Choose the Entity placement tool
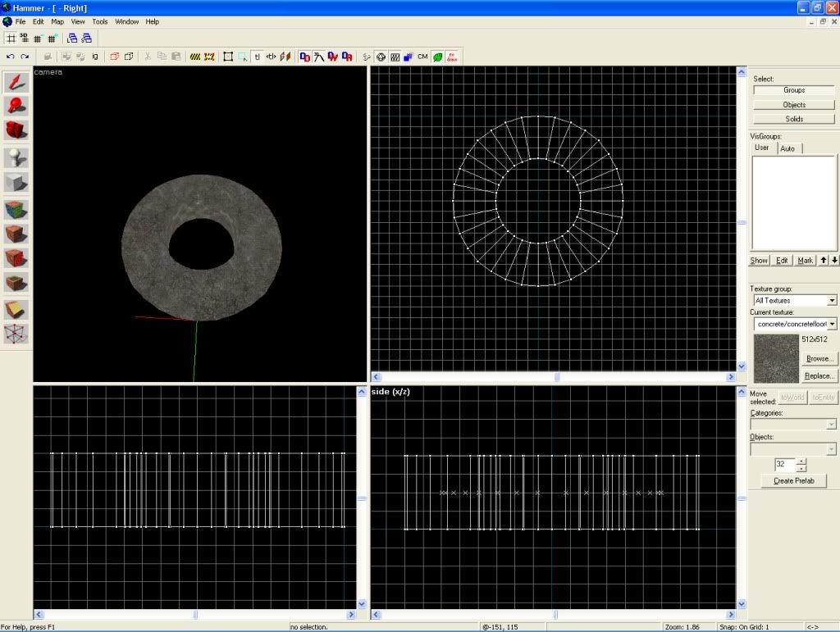The height and width of the screenshot is (632, 840). [x=16, y=158]
